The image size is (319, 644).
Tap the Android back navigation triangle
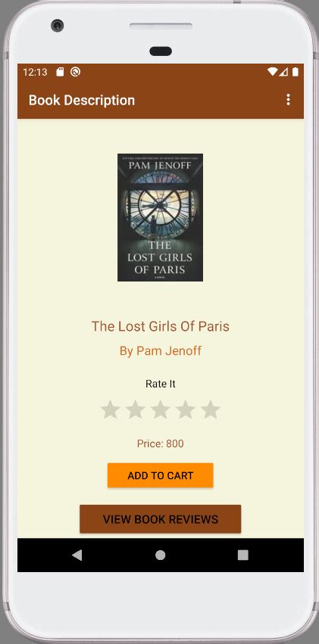point(77,555)
